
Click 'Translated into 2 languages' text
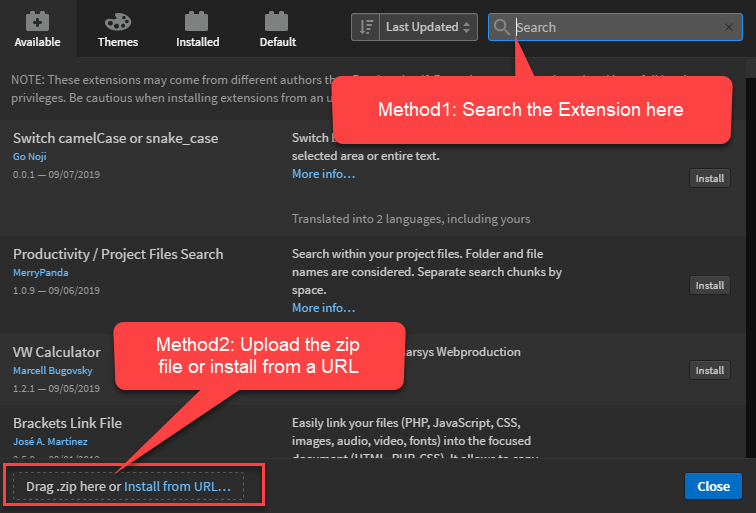pos(411,219)
